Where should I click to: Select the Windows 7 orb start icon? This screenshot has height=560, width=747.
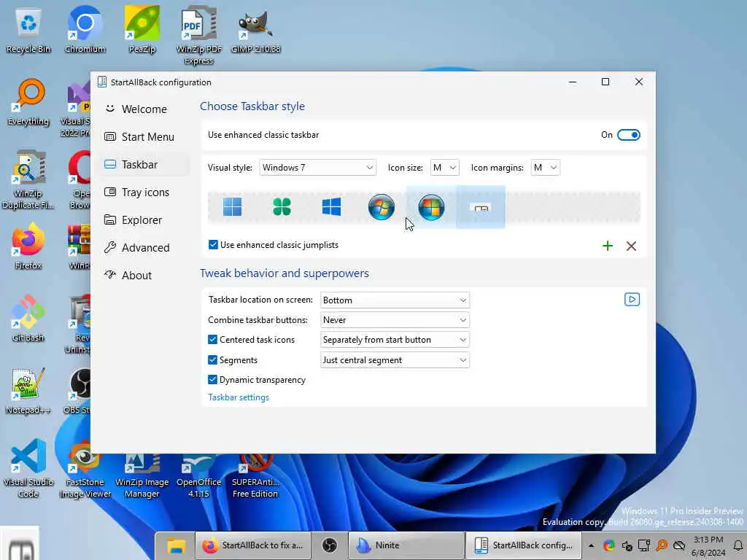(x=381, y=207)
